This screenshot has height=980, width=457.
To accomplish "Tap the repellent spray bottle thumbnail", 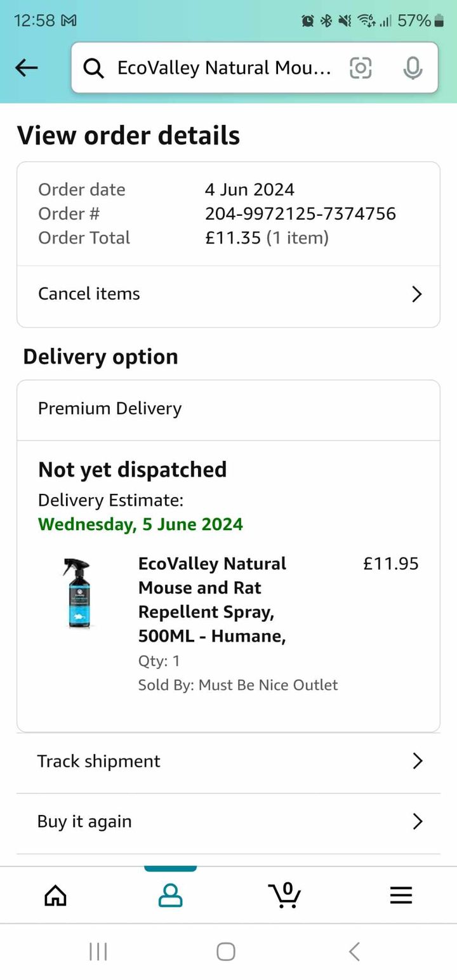I will (x=78, y=593).
